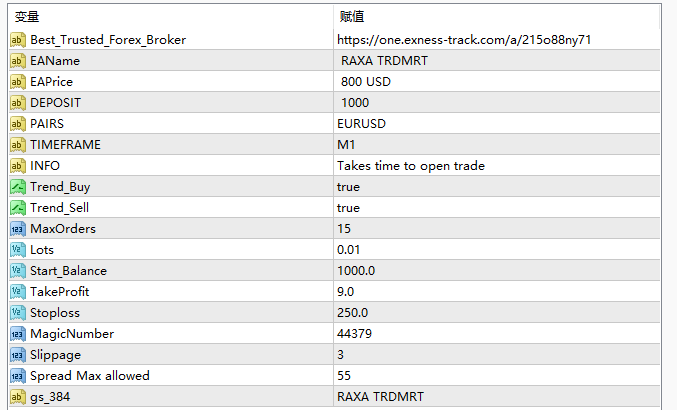Click the exness-track broker URL value
Image resolution: width=677 pixels, height=410 pixels.
[x=464, y=40]
